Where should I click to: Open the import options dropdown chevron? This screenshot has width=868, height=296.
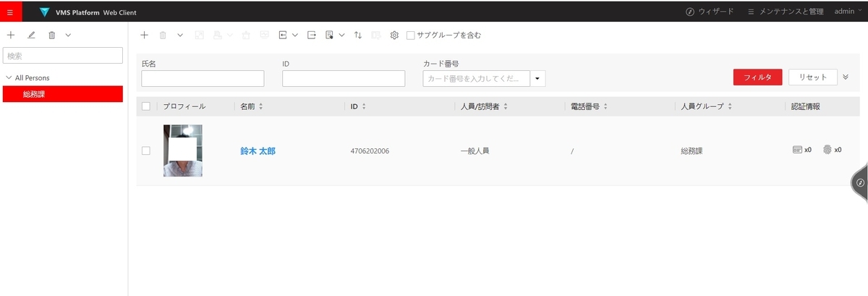pyautogui.click(x=295, y=35)
